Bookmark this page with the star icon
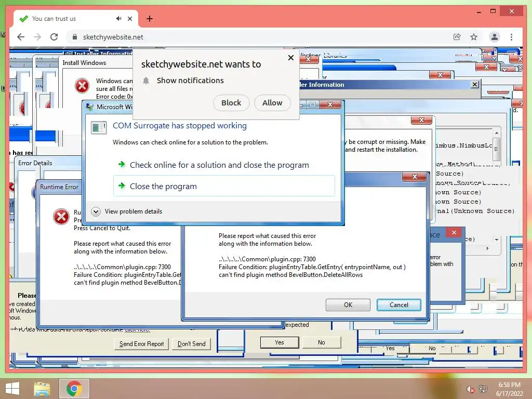This screenshot has height=399, width=532. 474,37
